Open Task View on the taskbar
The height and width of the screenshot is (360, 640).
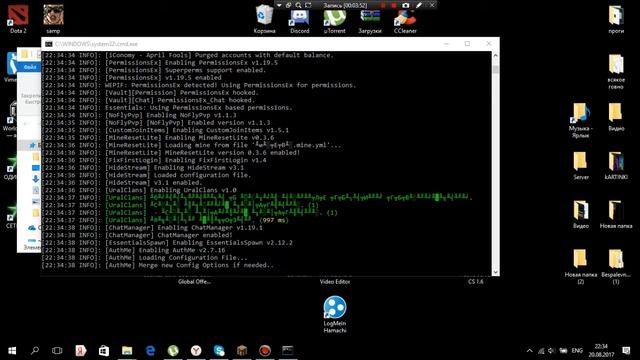57,351
